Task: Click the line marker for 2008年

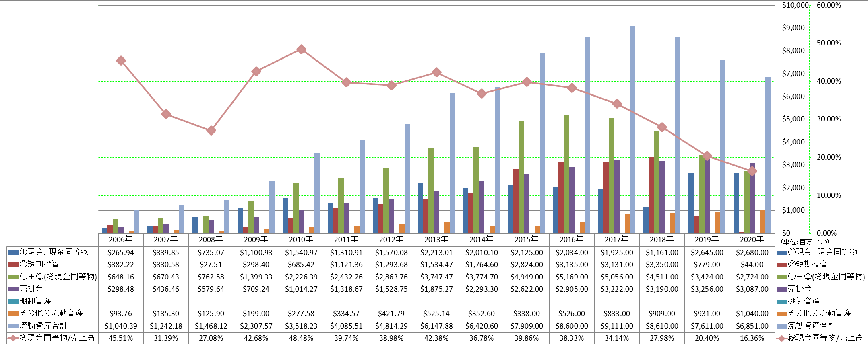Action: [211, 131]
